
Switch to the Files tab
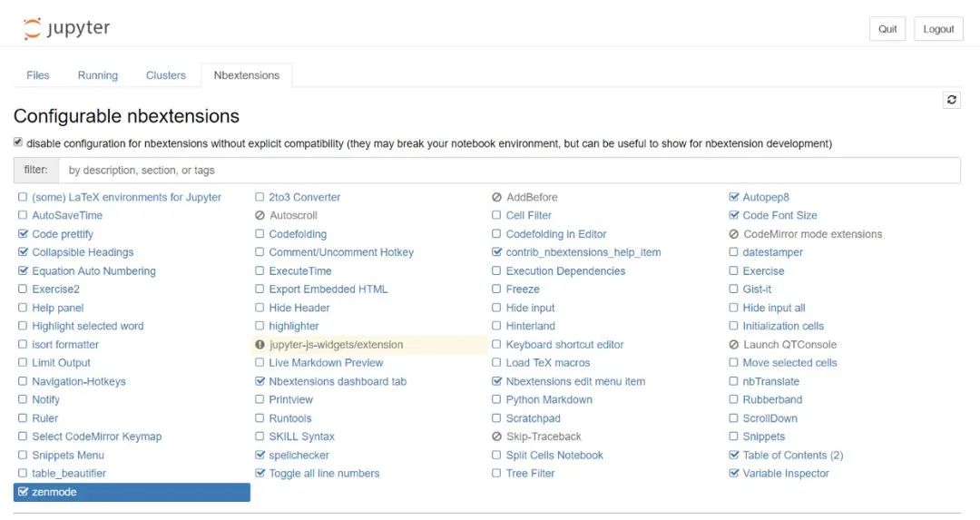tap(38, 75)
